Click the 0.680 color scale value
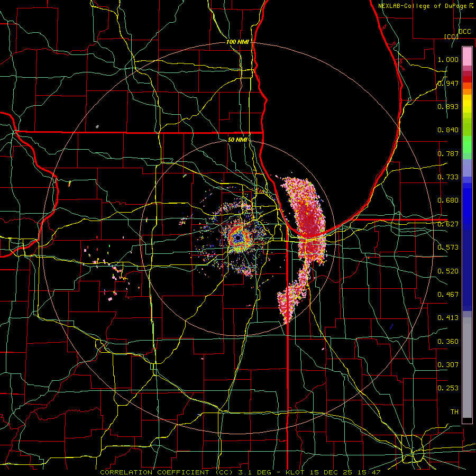The width and height of the screenshot is (476, 476). coord(448,200)
